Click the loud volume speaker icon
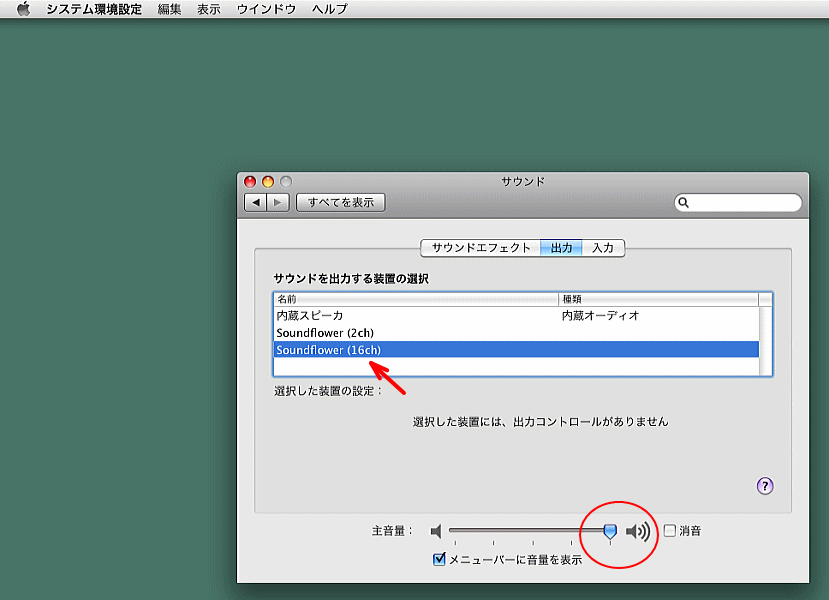The image size is (829, 600). point(638,531)
